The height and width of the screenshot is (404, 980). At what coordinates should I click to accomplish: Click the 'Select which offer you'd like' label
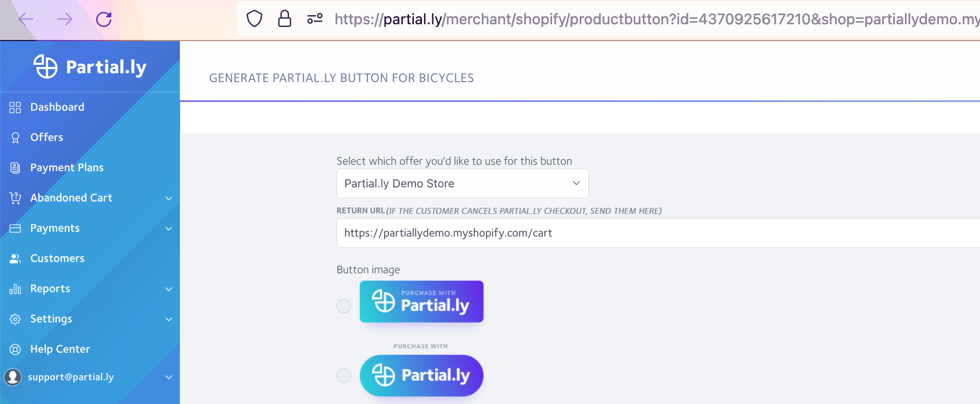pos(454,161)
